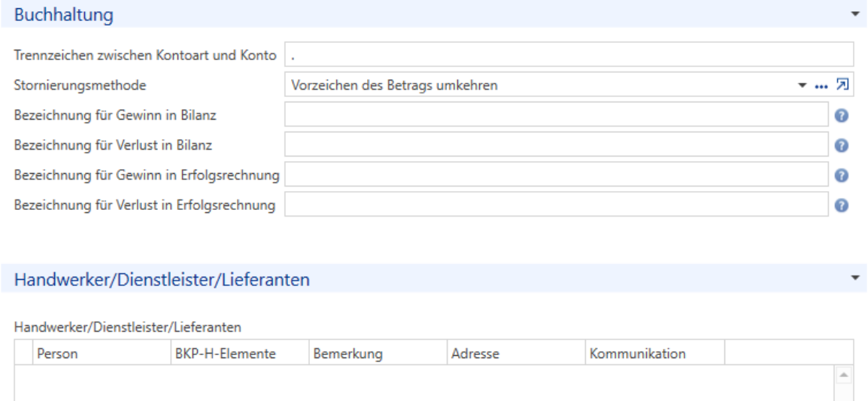Sort table by Kommunikation column header
The image size is (868, 401).
point(655,353)
